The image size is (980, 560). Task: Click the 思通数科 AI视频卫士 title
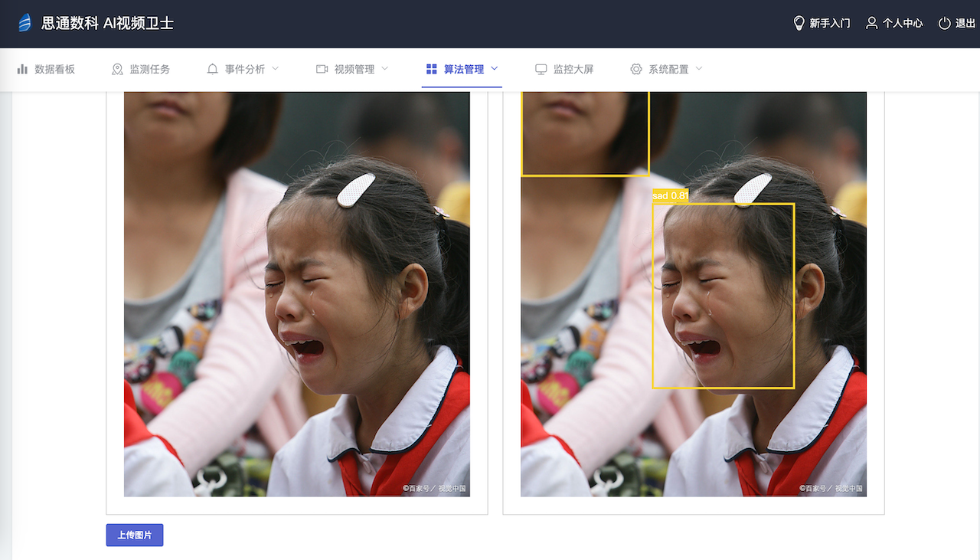pyautogui.click(x=107, y=23)
